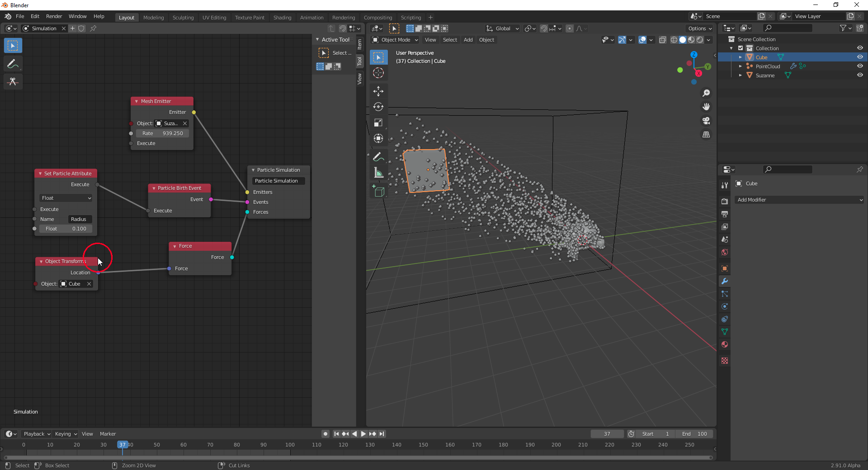Image resolution: width=868 pixels, height=470 pixels.
Task: Click the Rate value field slider
Action: click(x=162, y=133)
